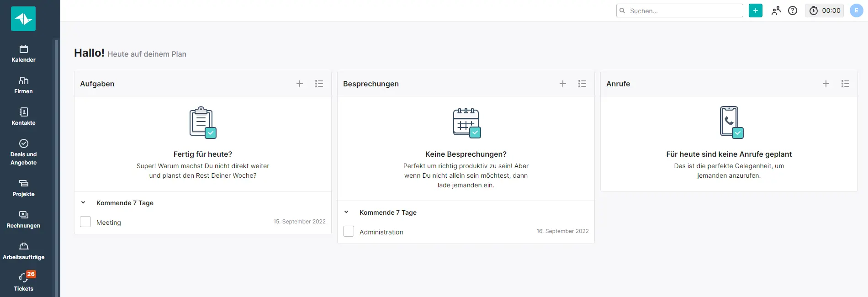Image resolution: width=868 pixels, height=297 pixels.
Task: Collapse Kommende 7 Tage under Besprechungen
Action: 346,212
